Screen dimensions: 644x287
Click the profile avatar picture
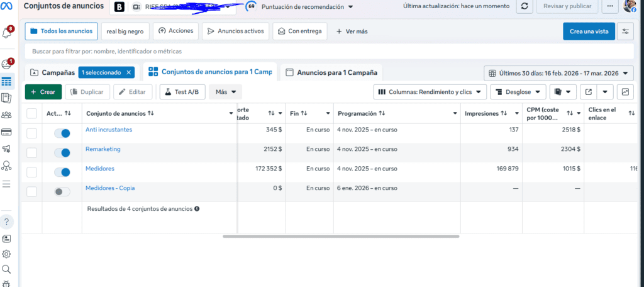pos(630,6)
